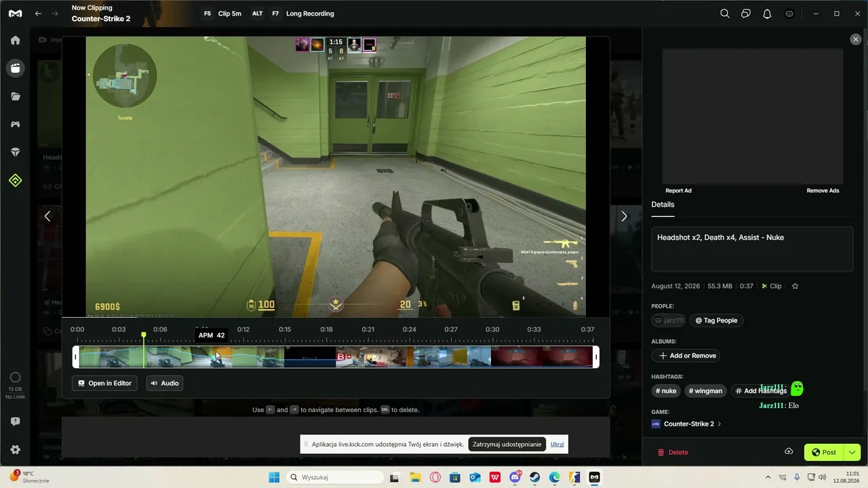This screenshot has height=488, width=868.
Task: Open File Explorer from the taskbar
Action: [x=414, y=477]
